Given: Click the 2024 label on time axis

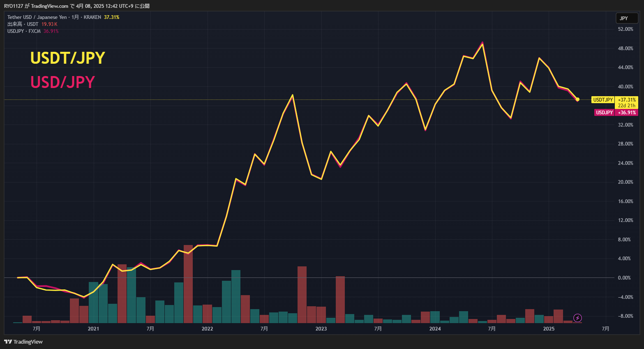Looking at the screenshot, I should [x=435, y=329].
